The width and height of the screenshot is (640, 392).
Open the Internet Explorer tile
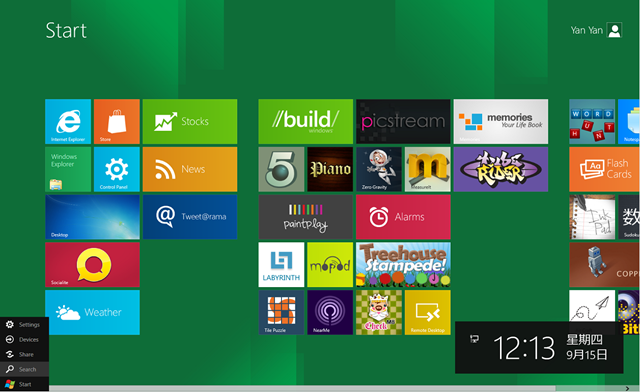pos(68,121)
